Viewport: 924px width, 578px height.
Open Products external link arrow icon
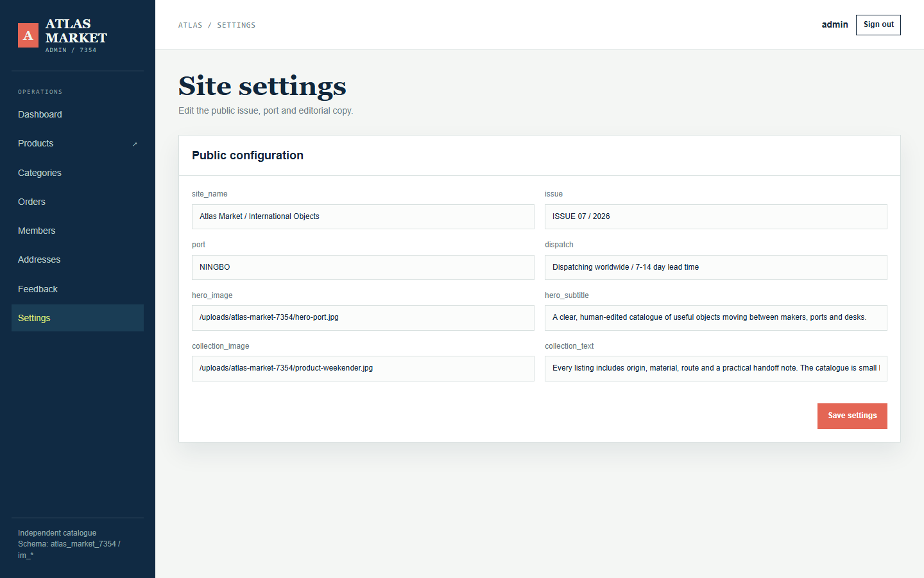135,144
